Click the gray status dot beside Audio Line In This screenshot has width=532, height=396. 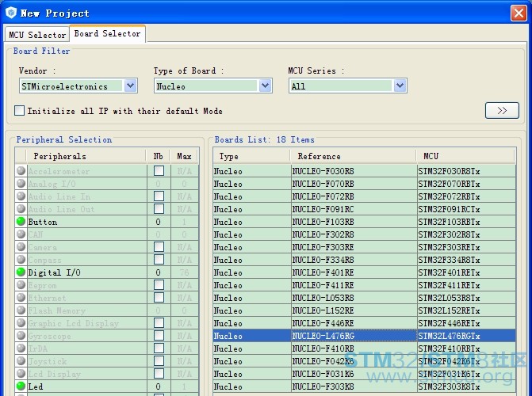[21, 196]
